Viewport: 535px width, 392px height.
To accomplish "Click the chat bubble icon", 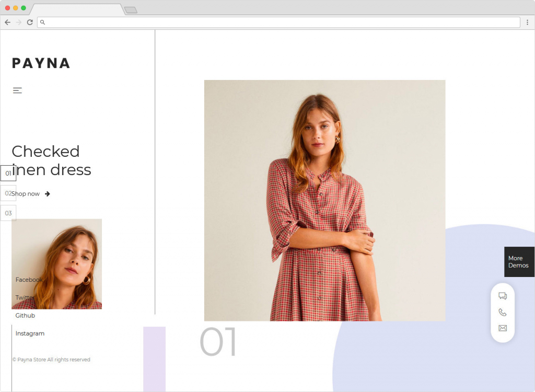I will [503, 296].
